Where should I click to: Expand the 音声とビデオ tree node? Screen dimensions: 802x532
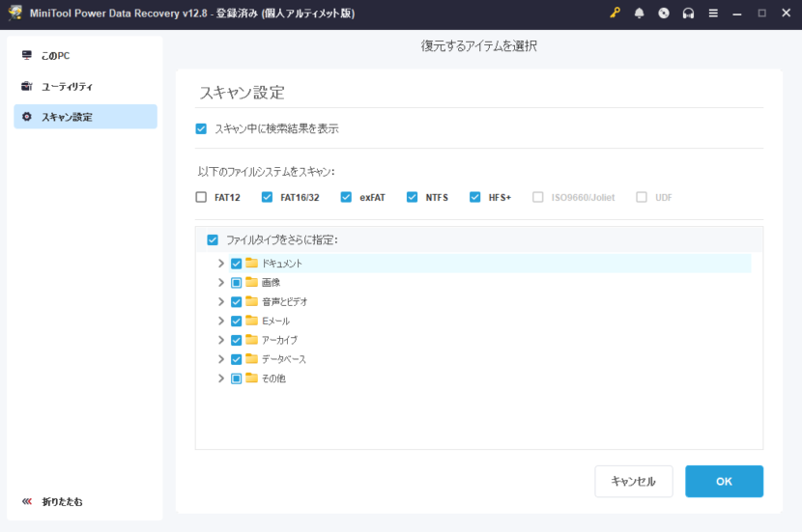[221, 302]
